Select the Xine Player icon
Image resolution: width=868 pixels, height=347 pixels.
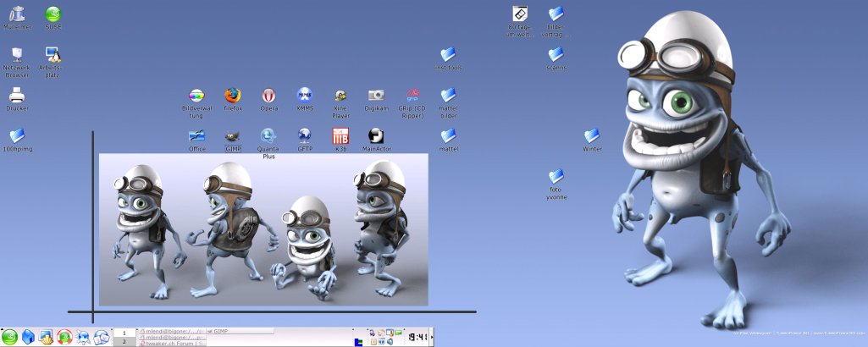click(x=340, y=96)
